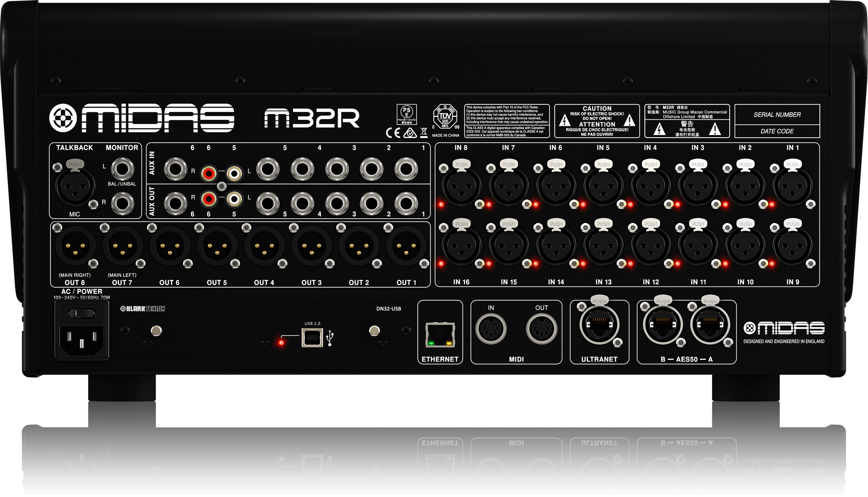Click the AES50 B port connector
Screen dimensions: 868x497
(663, 326)
